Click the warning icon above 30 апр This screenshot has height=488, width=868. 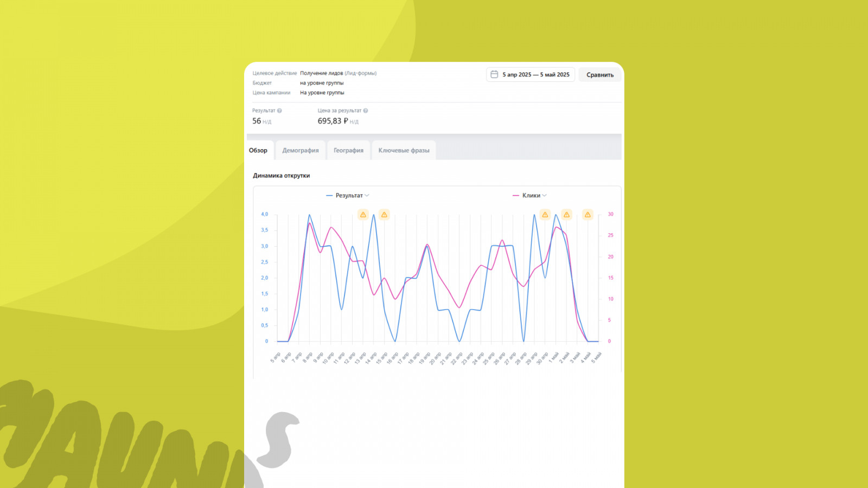pos(545,215)
